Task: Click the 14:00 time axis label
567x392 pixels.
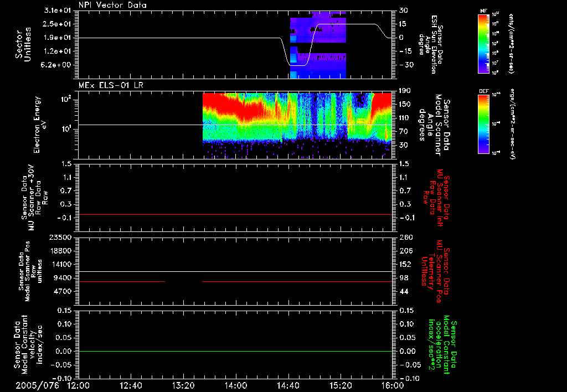Action: click(x=236, y=385)
